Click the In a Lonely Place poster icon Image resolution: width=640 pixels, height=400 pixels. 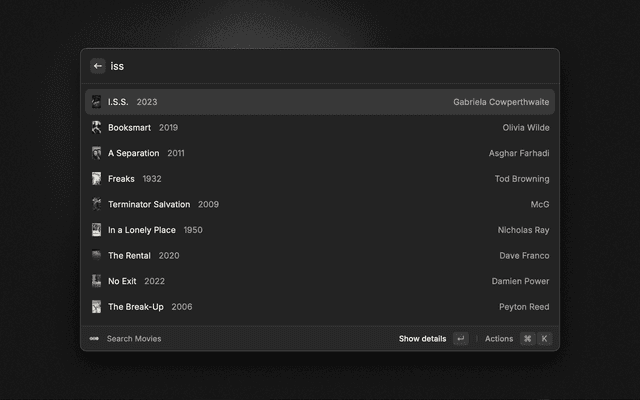click(x=96, y=230)
